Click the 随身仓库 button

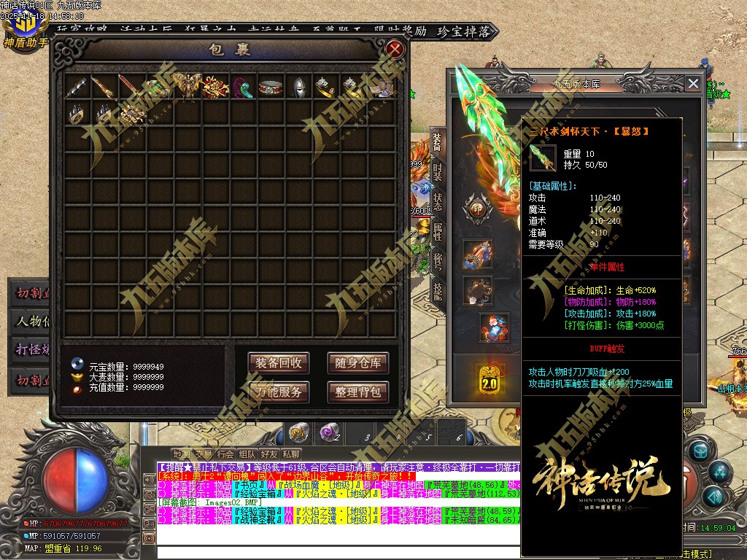click(x=357, y=363)
